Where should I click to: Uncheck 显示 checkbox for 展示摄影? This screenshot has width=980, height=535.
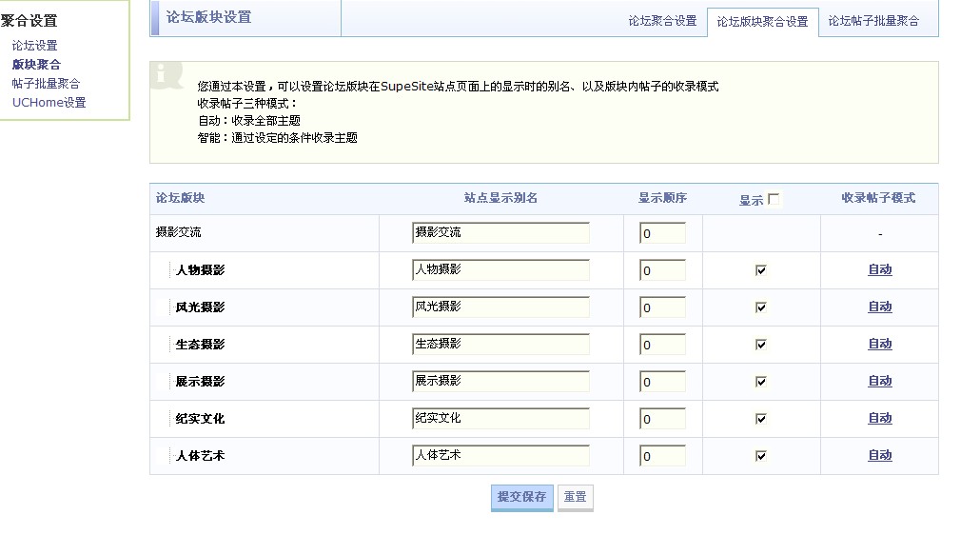760,382
